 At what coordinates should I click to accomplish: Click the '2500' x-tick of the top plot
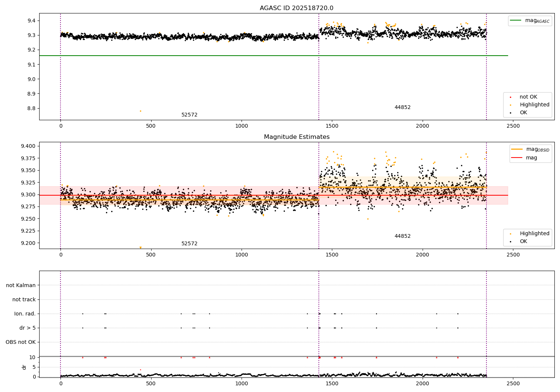click(x=513, y=126)
